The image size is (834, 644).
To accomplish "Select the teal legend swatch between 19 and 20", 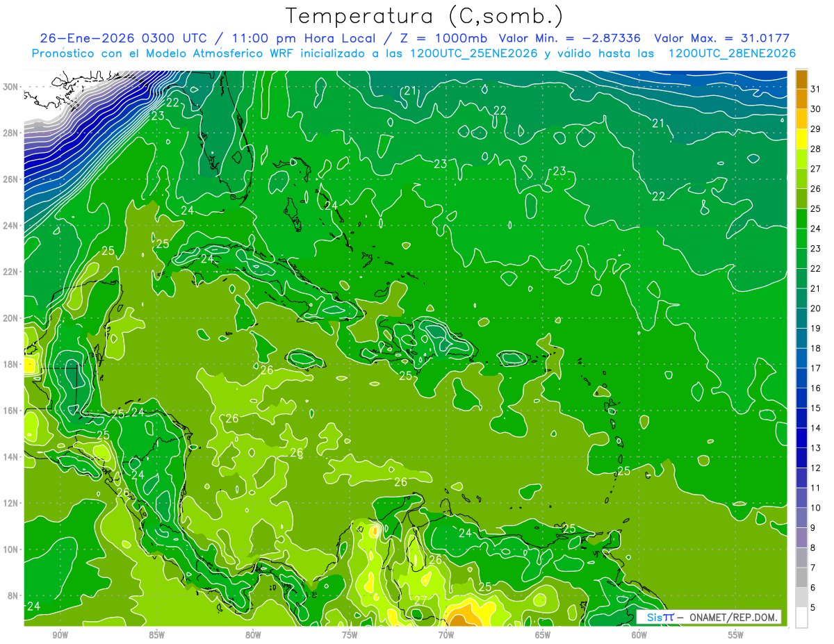I will (801, 318).
